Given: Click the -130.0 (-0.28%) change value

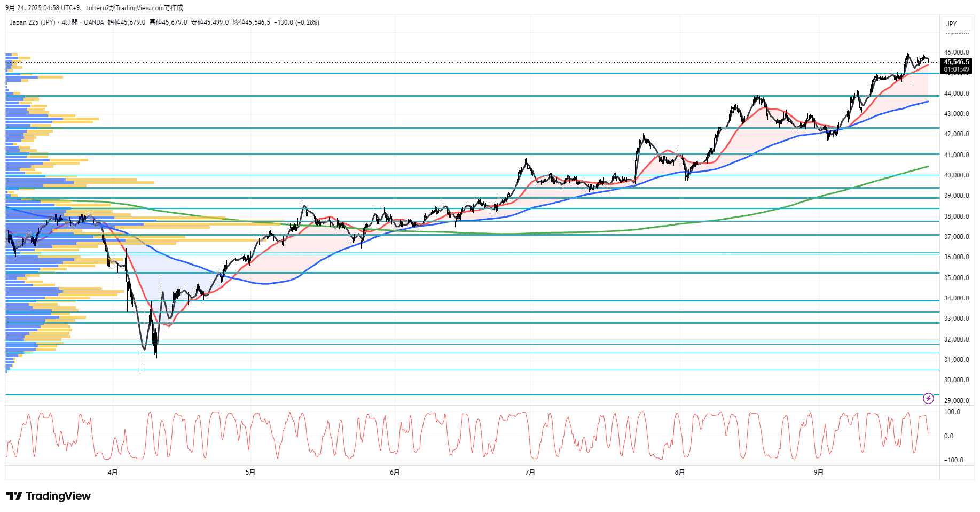Looking at the screenshot, I should (x=296, y=22).
